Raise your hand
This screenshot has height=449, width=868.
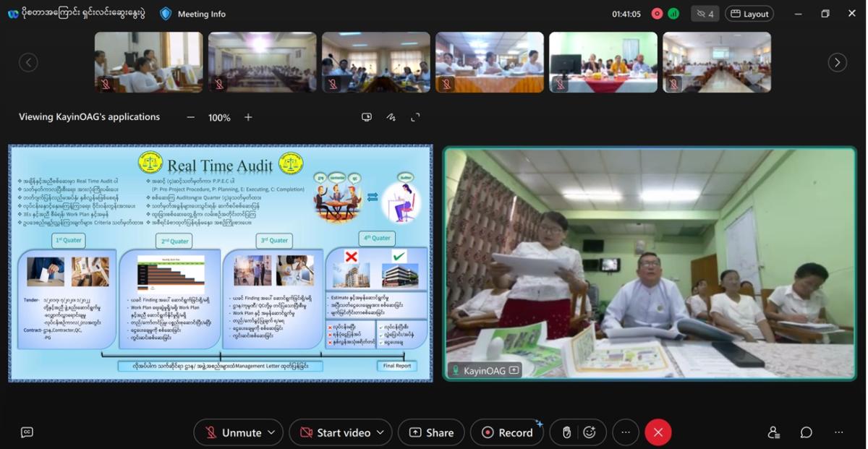click(x=567, y=432)
